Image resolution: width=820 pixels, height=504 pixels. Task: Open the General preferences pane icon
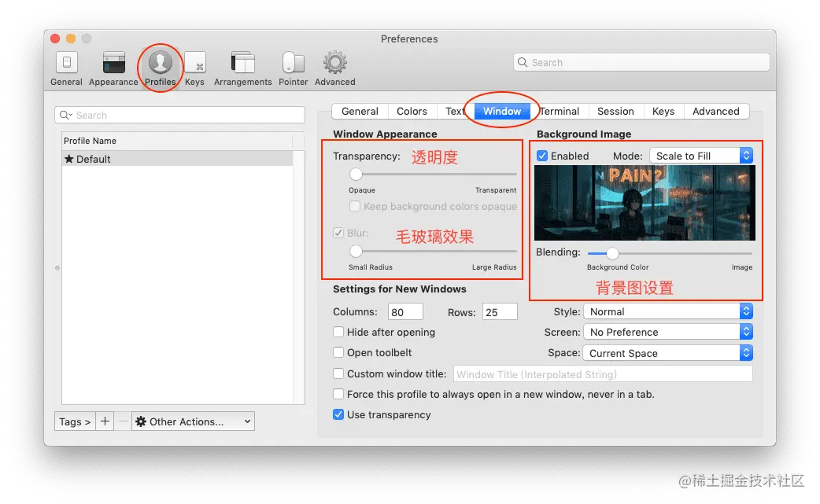click(x=66, y=63)
